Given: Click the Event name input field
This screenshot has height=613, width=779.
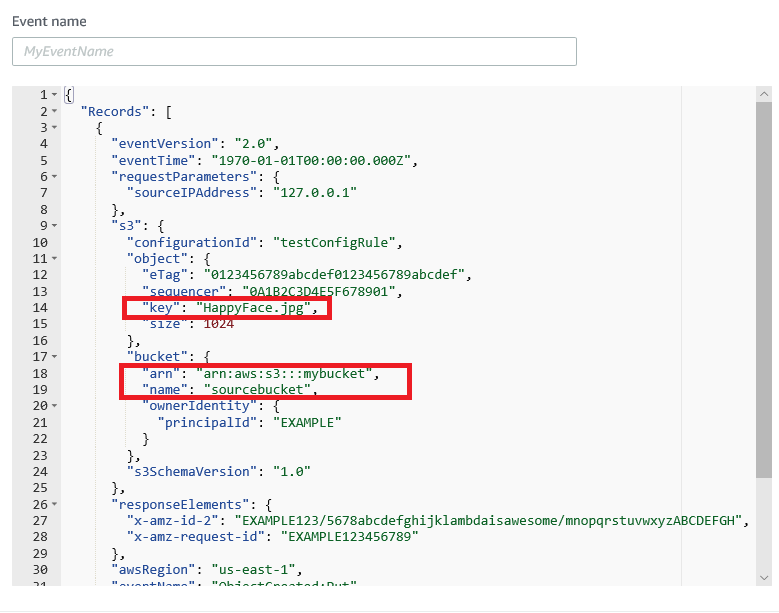Looking at the screenshot, I should tap(294, 51).
